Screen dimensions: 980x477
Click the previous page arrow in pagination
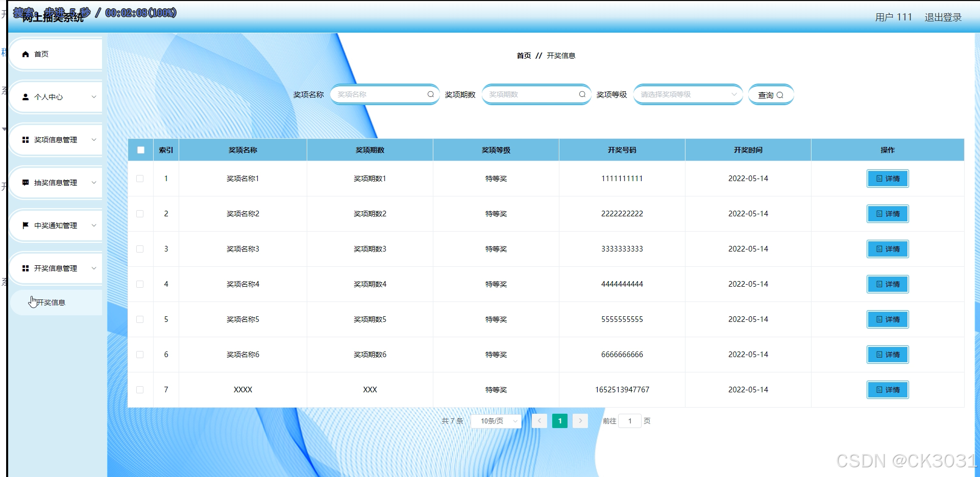pyautogui.click(x=540, y=421)
